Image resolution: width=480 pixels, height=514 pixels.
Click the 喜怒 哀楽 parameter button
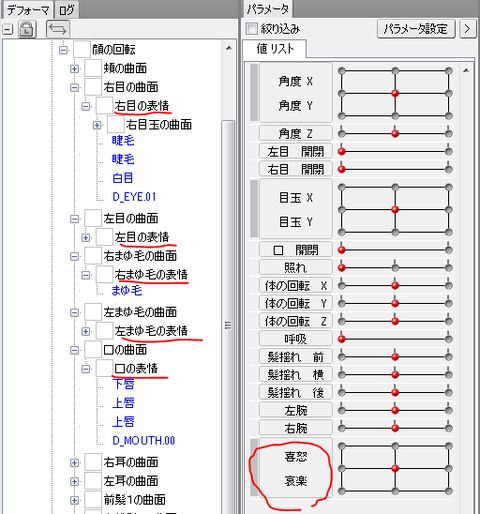(x=296, y=468)
